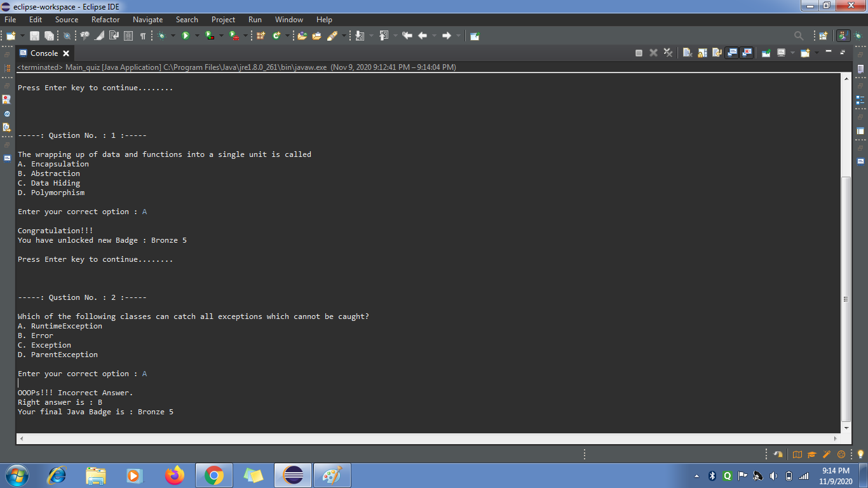The image size is (868, 488).
Task: Open Google Chrome from the taskbar
Action: [x=214, y=475]
